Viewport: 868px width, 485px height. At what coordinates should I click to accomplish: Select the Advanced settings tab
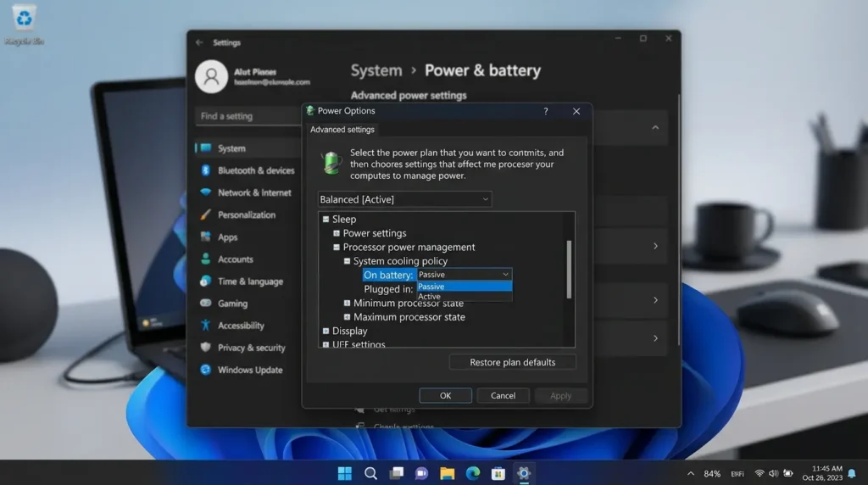(x=342, y=130)
